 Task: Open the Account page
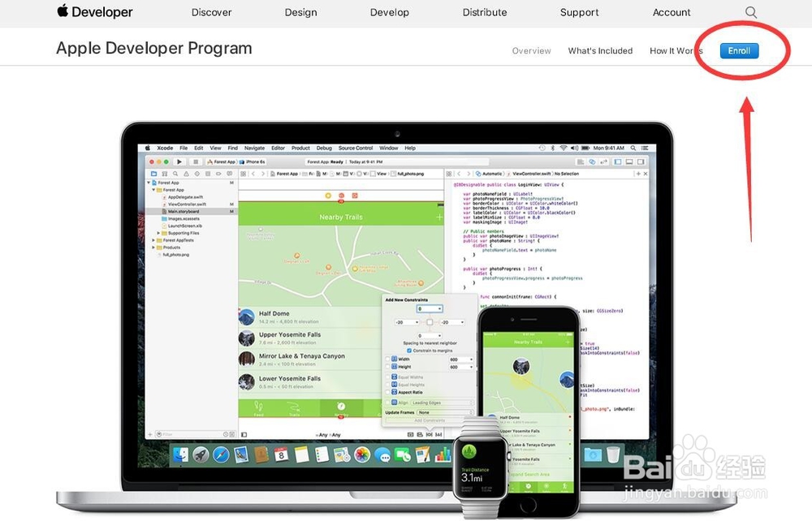[672, 12]
